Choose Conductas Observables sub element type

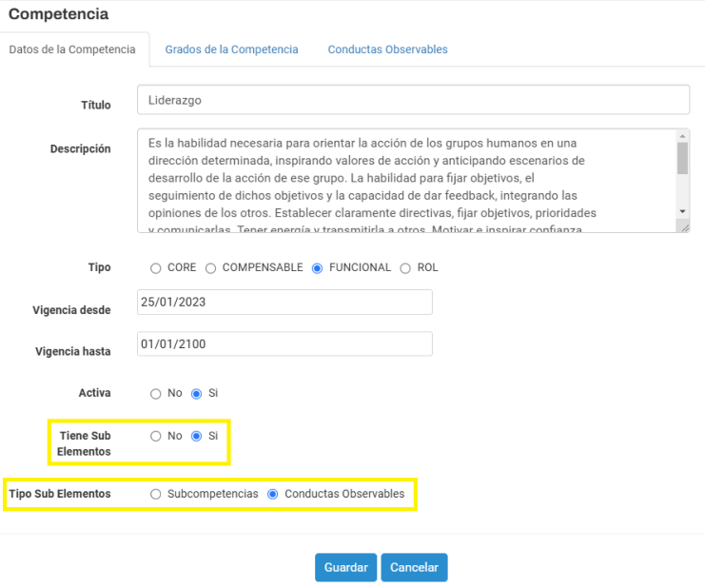pos(272,494)
